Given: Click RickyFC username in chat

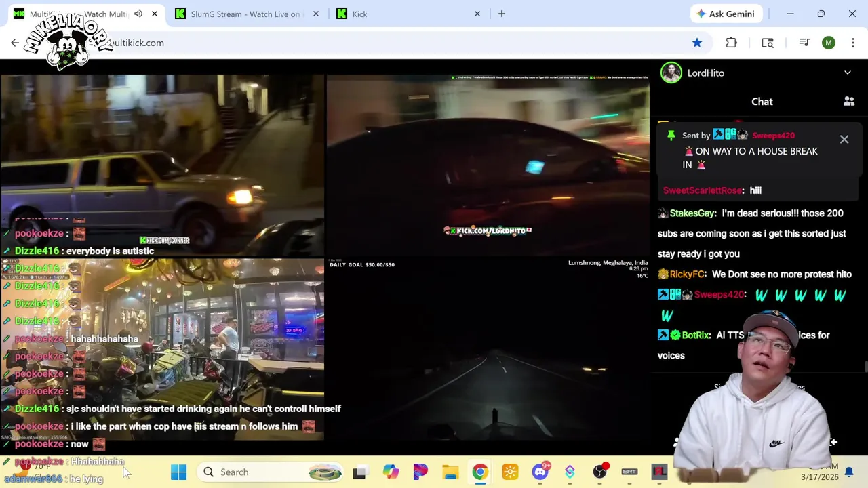Looking at the screenshot, I should coord(687,274).
